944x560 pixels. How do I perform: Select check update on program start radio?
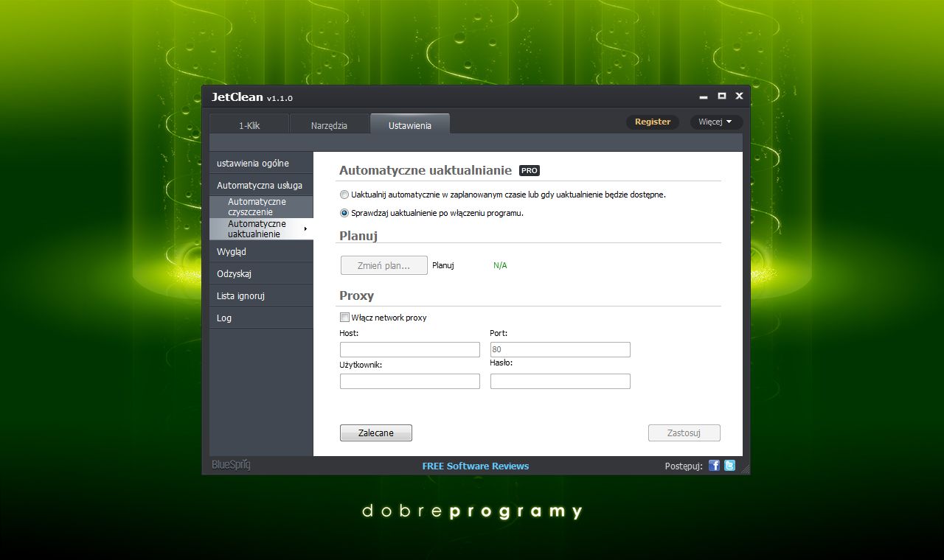[344, 213]
